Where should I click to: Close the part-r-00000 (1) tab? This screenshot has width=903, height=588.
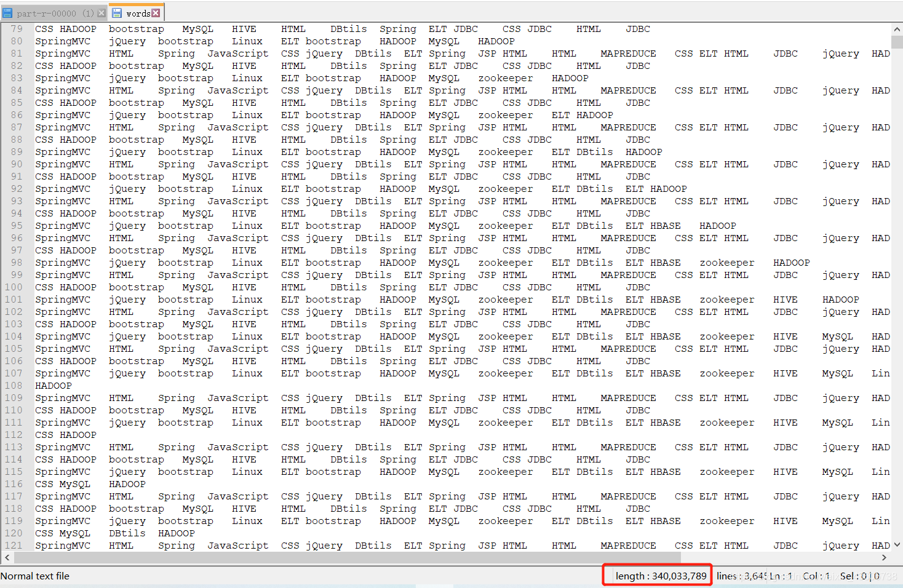point(101,13)
